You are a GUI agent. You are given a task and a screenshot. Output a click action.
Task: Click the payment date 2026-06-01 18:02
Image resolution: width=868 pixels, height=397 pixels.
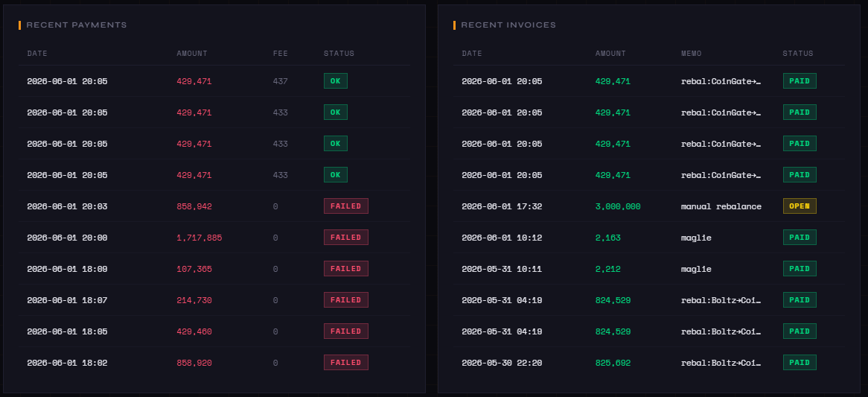(x=67, y=363)
